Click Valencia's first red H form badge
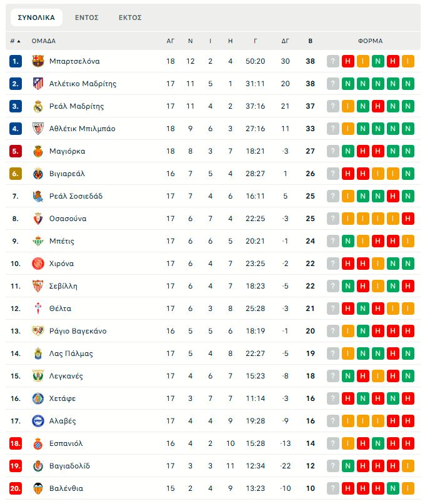The width and height of the screenshot is (425, 504). [348, 488]
